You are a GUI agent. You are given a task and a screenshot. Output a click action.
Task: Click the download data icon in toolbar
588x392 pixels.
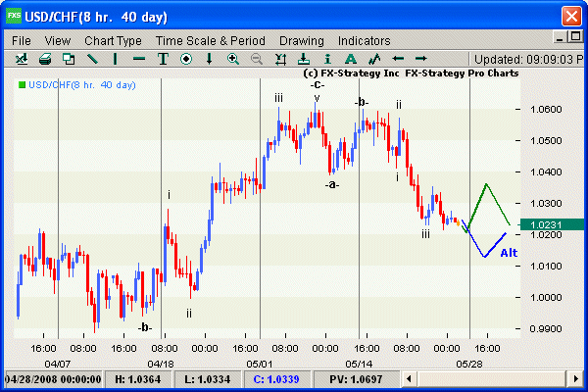(304, 59)
